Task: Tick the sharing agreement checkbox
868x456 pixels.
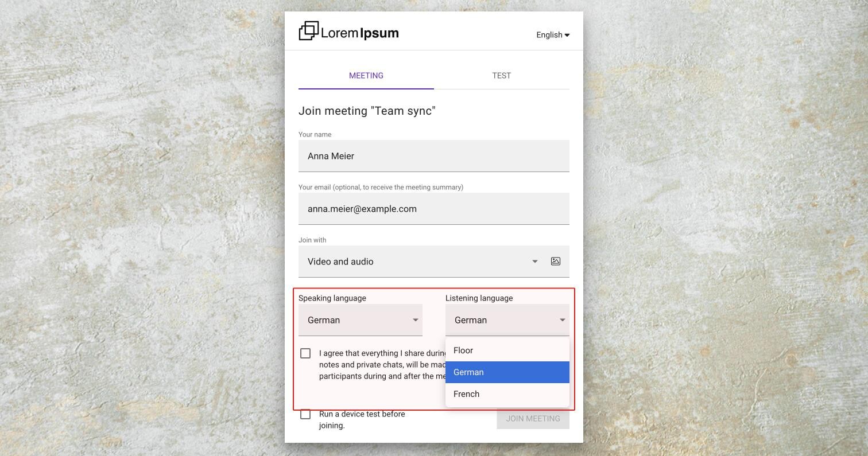Action: [305, 353]
